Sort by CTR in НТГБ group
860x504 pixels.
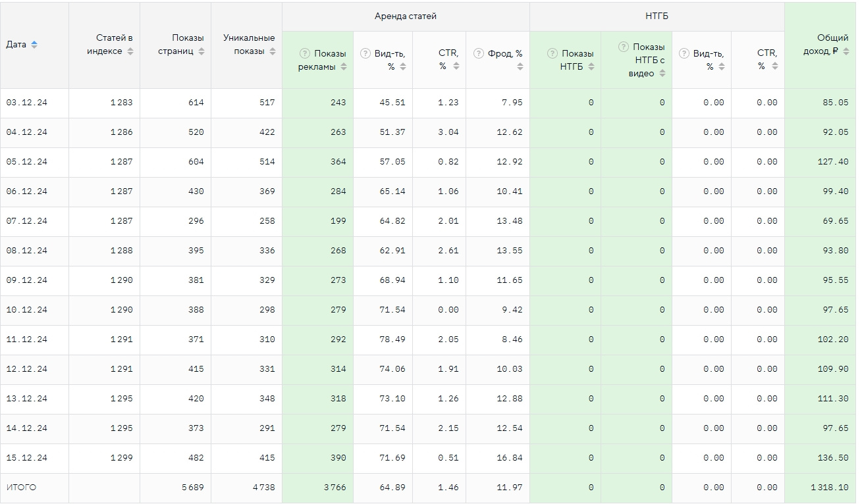(x=775, y=66)
